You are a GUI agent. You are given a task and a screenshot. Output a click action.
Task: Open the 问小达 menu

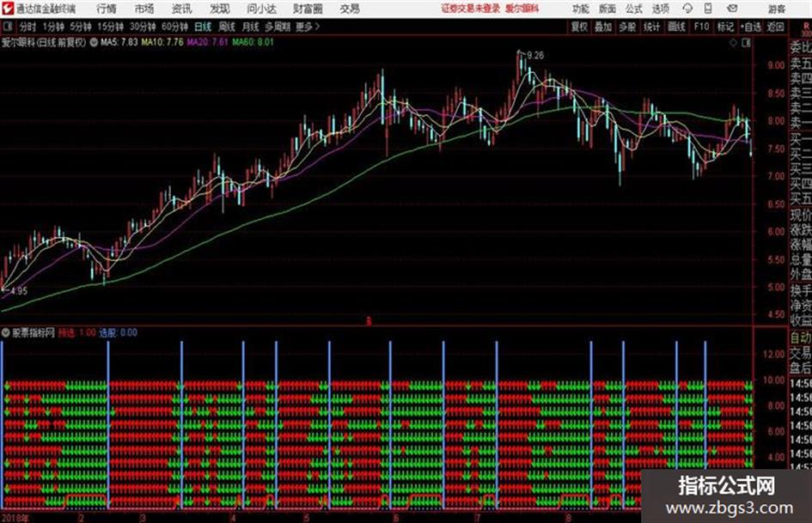coord(262,9)
